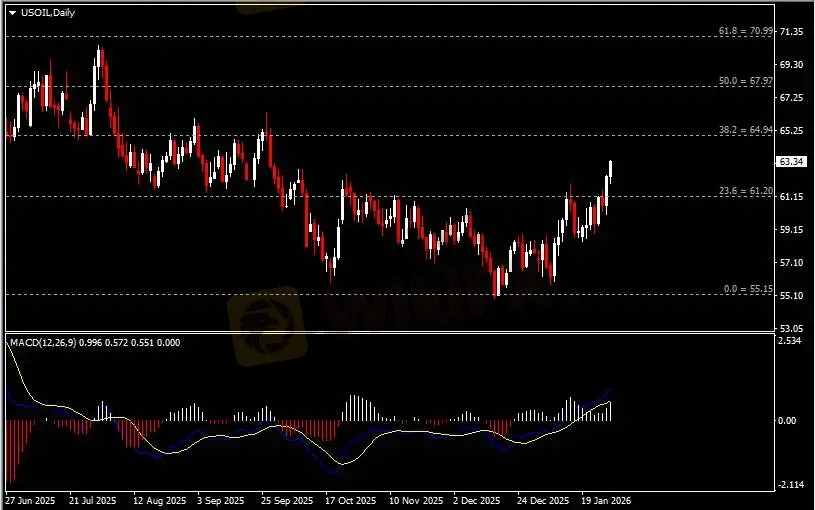Click the 53.05 price axis value
The width and height of the screenshot is (815, 510).
tap(791, 328)
